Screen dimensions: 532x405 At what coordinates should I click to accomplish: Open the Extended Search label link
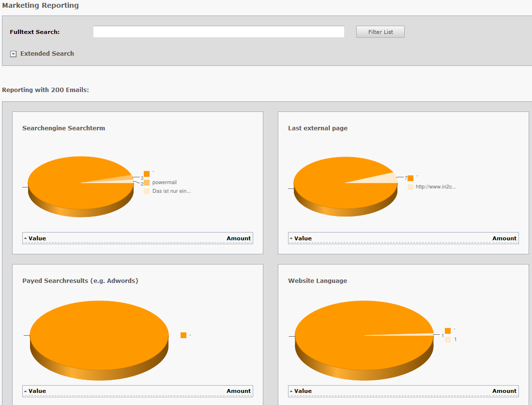coord(47,54)
